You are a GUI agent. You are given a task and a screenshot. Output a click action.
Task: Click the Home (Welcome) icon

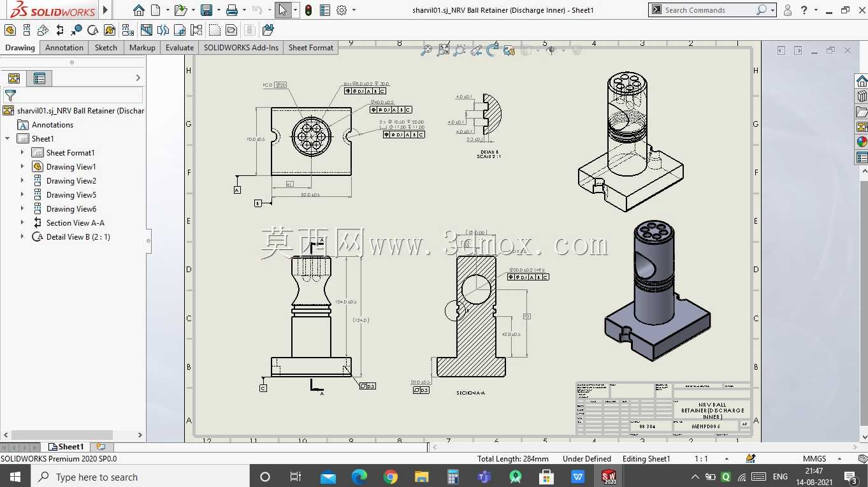(x=138, y=10)
